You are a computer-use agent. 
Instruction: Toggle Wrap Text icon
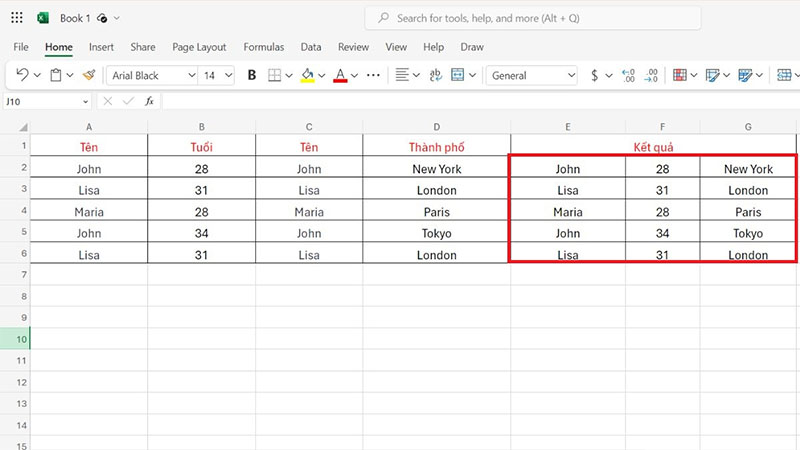point(435,75)
